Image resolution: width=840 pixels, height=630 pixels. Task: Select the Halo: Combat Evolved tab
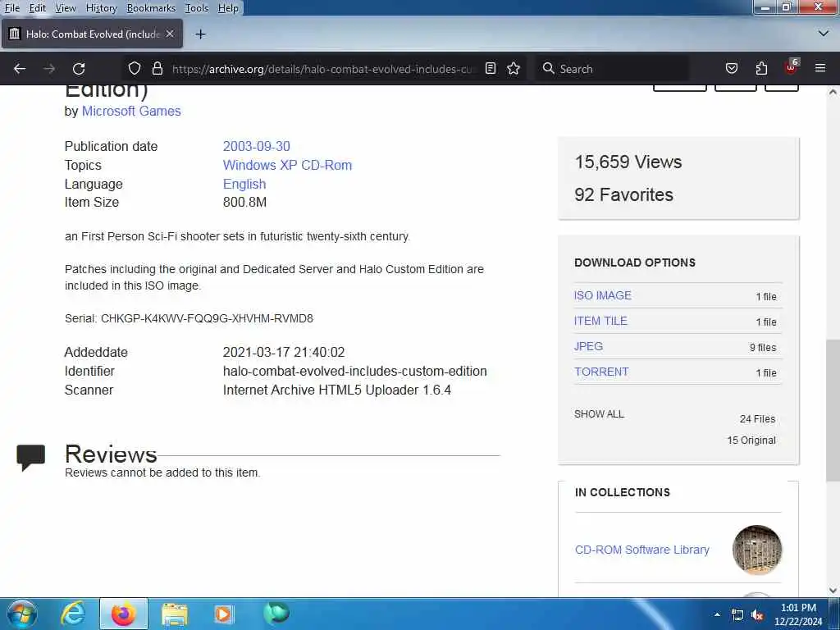click(92, 34)
